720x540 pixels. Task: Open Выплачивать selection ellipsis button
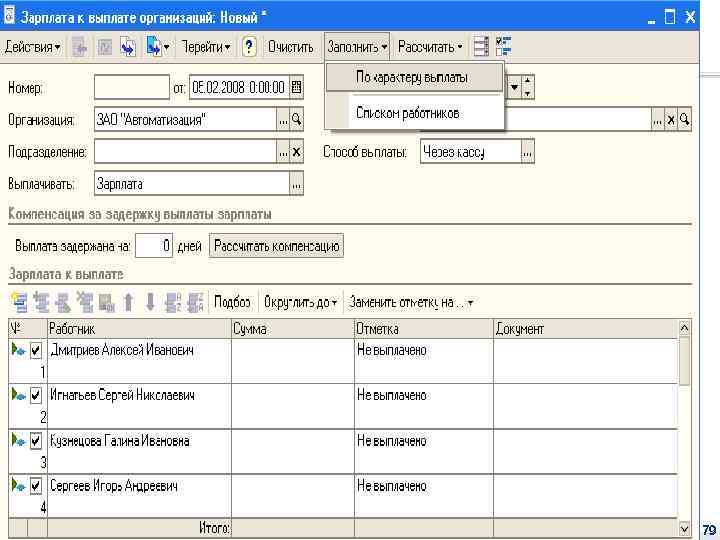[297, 184]
